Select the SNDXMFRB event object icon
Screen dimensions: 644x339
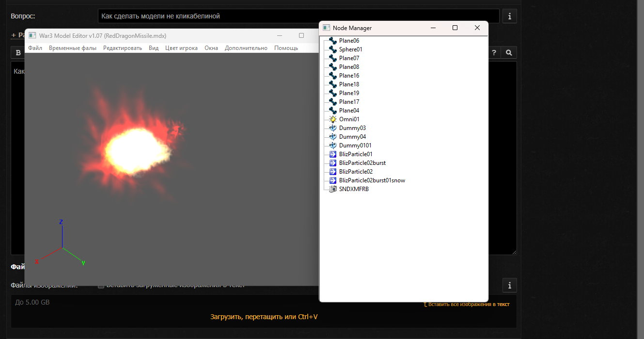[x=333, y=189]
